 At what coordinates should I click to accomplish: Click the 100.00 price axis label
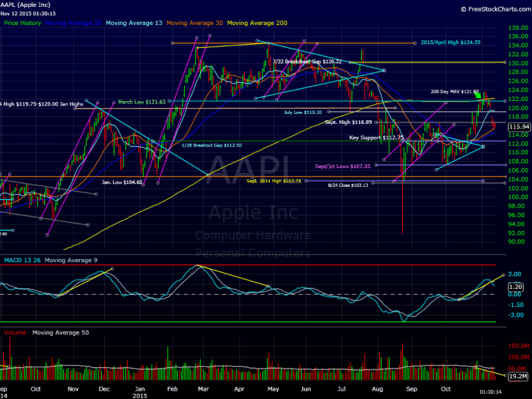[518, 197]
